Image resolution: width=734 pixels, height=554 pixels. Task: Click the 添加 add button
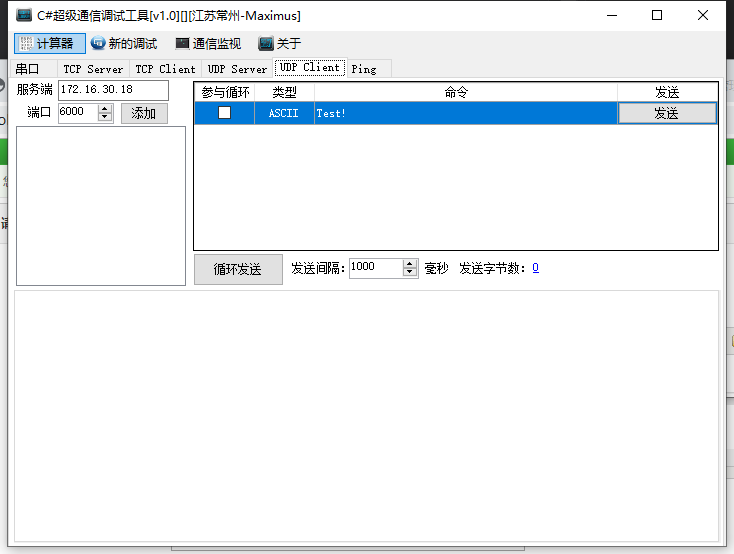144,113
